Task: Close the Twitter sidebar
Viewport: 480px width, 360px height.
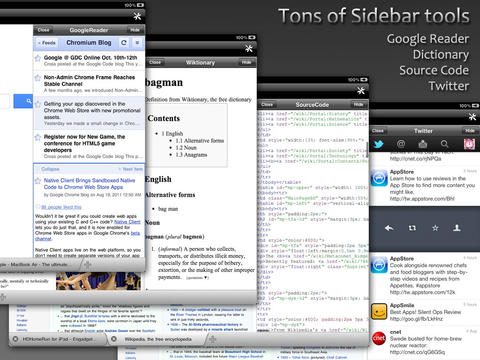Action: (x=378, y=131)
